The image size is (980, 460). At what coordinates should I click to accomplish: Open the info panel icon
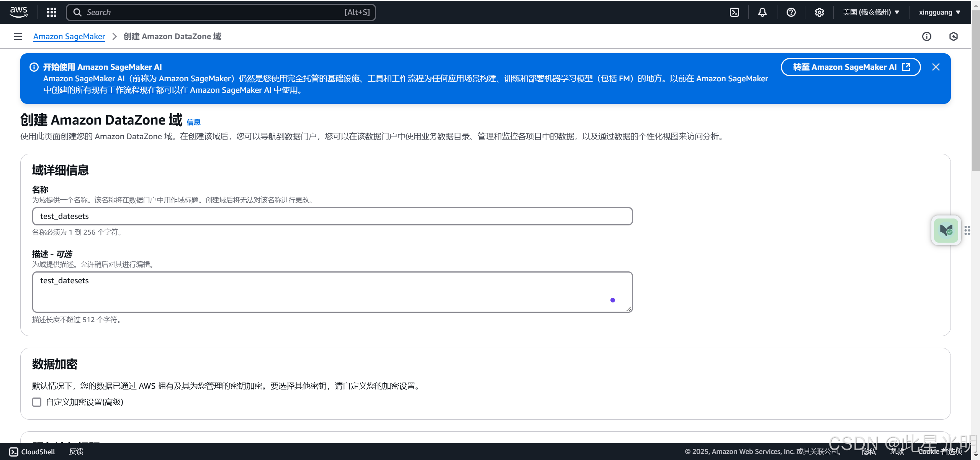[x=926, y=36]
